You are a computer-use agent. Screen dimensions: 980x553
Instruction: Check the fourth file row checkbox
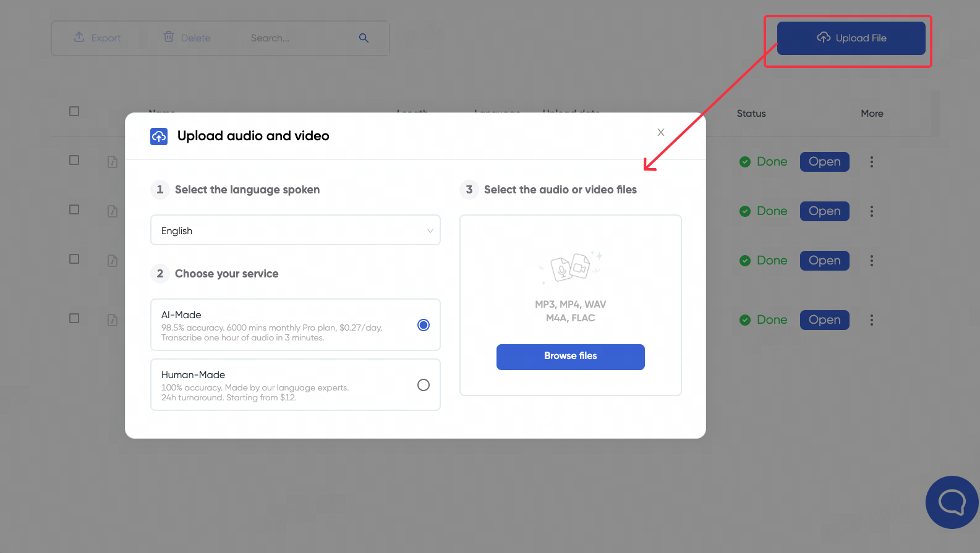click(x=74, y=318)
